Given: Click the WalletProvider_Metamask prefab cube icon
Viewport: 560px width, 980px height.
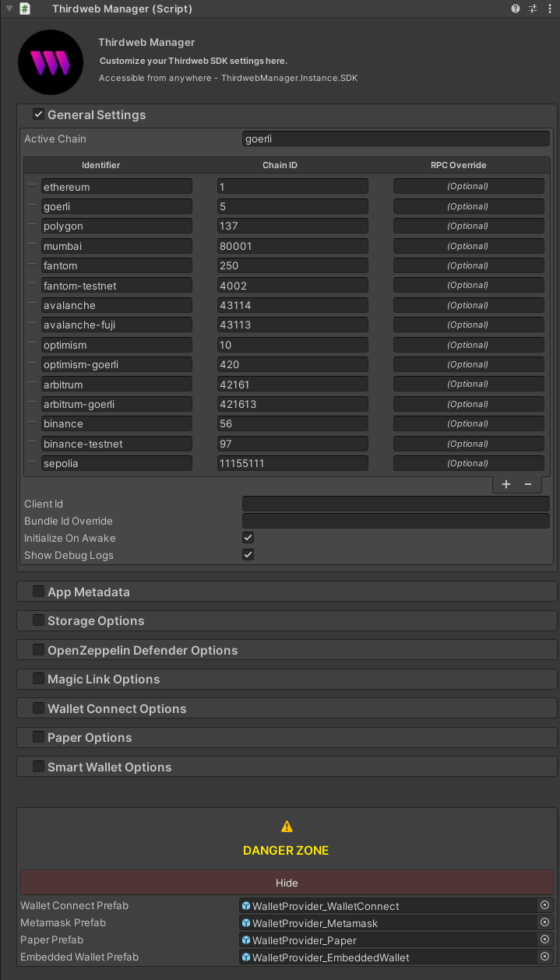Looking at the screenshot, I should click(246, 923).
